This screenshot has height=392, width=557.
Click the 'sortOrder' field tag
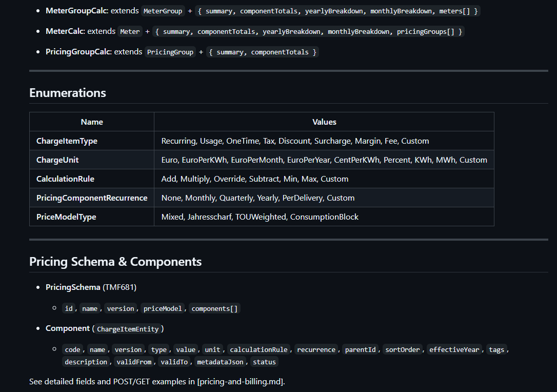point(403,350)
